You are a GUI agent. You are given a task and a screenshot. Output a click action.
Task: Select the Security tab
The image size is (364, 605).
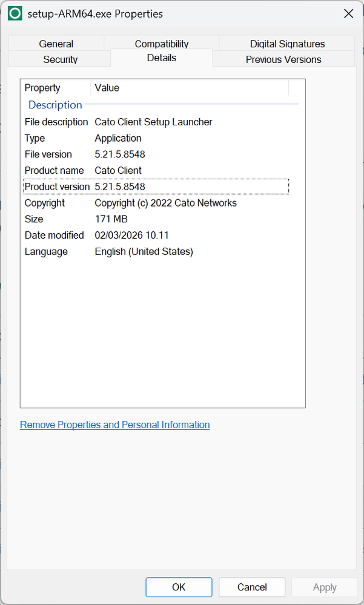coord(60,59)
